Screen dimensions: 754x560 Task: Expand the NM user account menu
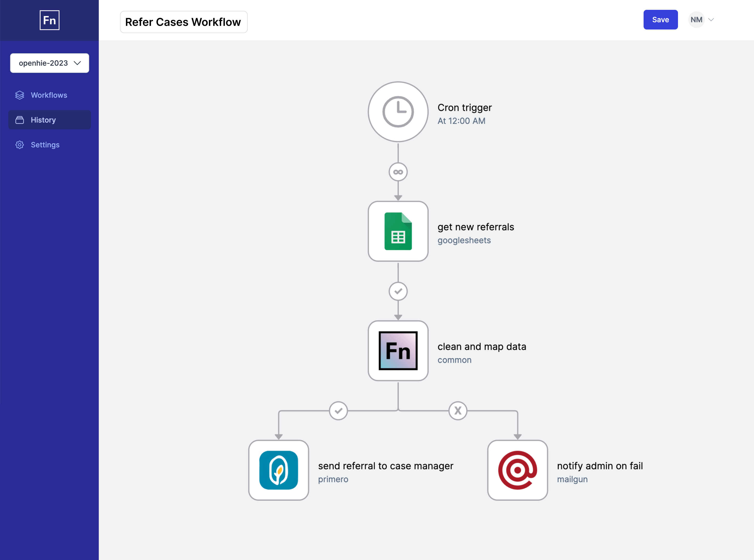[703, 19]
